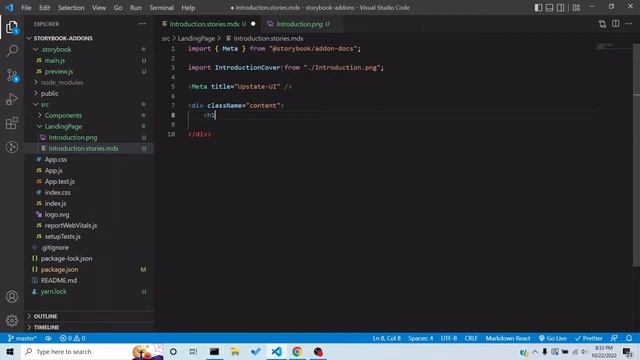Viewport: 640px width, 360px height.
Task: Open the Explorer view in activity bar
Action: pyautogui.click(x=12, y=27)
